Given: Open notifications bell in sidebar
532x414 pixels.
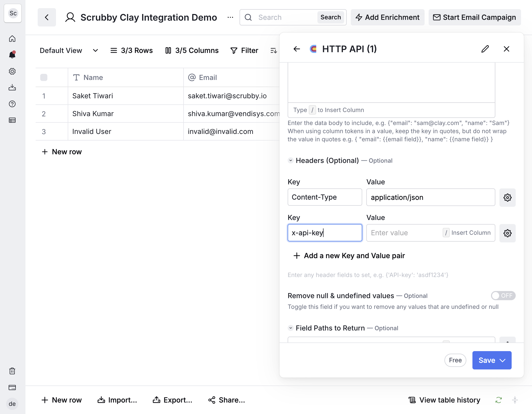Looking at the screenshot, I should click(12, 55).
